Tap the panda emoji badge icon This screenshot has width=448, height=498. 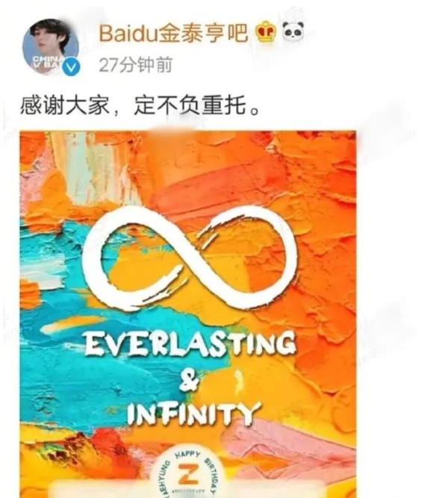pos(293,31)
